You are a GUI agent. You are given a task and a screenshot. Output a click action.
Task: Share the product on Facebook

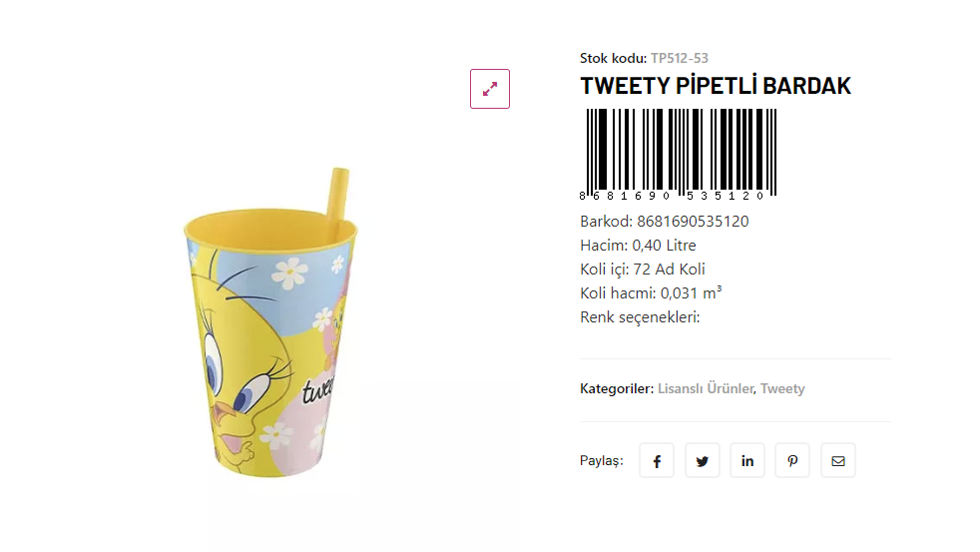[x=657, y=461]
